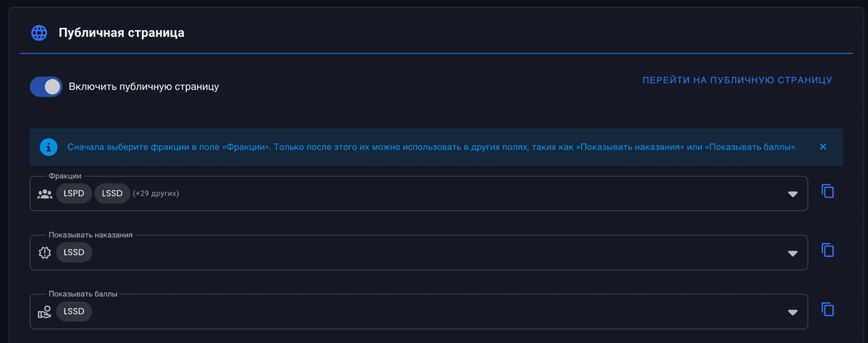Copy the Фракции field value
Screen dimensions: 868x343
pyautogui.click(x=827, y=191)
